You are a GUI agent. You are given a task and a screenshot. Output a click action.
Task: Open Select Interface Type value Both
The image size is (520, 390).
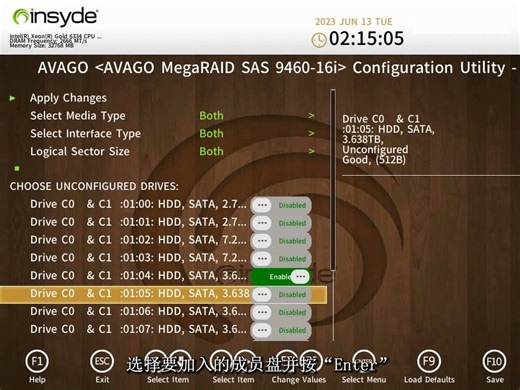(x=211, y=133)
